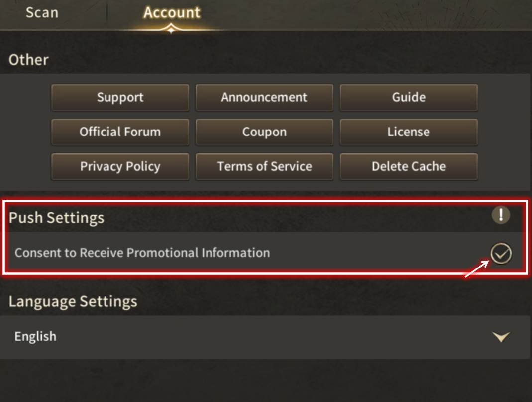Click the Other section heading

[x=28, y=60]
